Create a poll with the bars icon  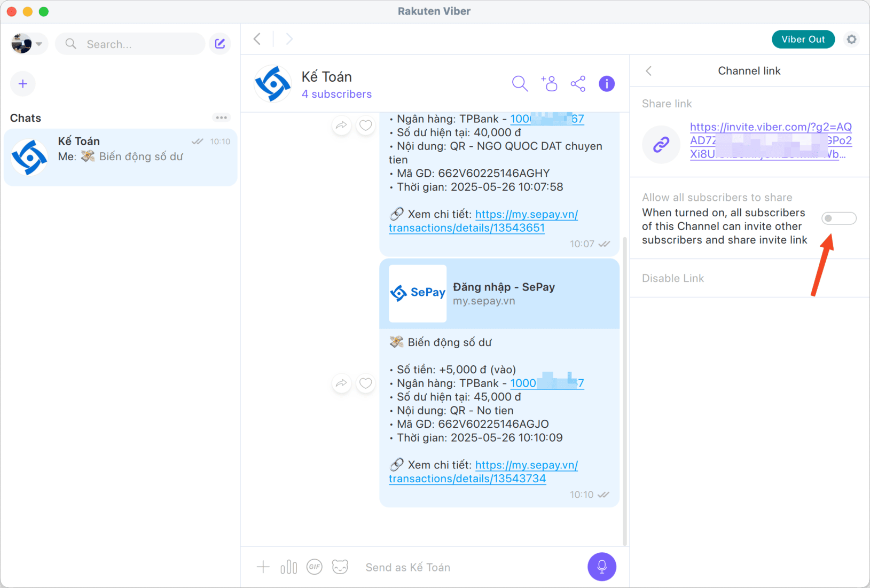(288, 567)
